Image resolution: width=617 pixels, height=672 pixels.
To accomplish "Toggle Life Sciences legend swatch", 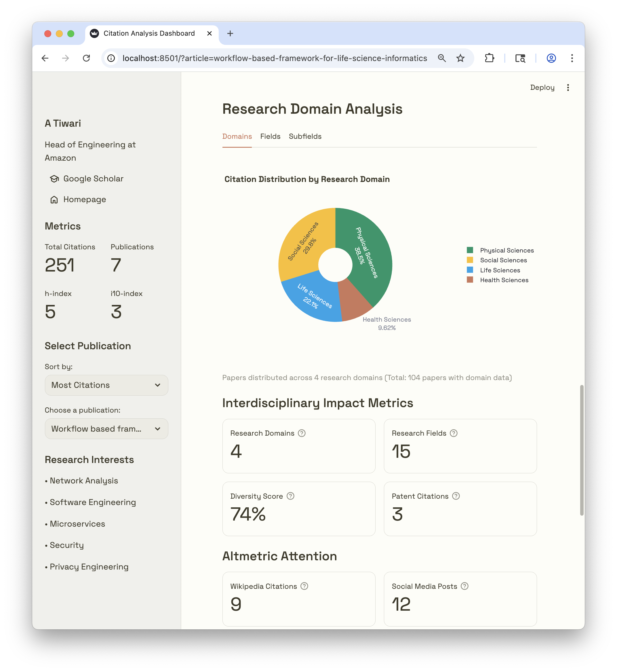I will click(470, 270).
